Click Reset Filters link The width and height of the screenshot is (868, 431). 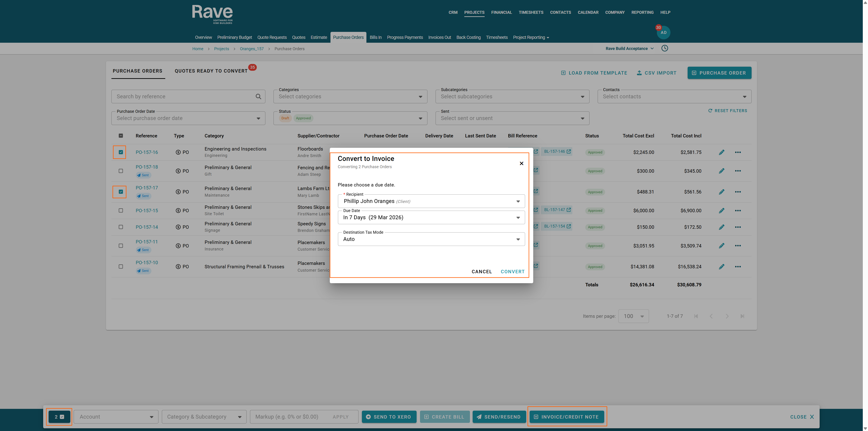click(727, 111)
